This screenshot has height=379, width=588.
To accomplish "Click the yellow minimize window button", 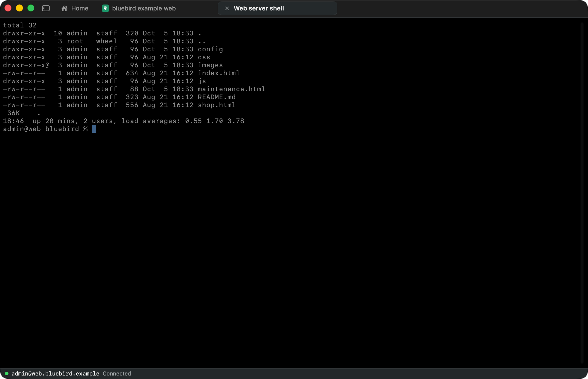I will click(x=19, y=8).
